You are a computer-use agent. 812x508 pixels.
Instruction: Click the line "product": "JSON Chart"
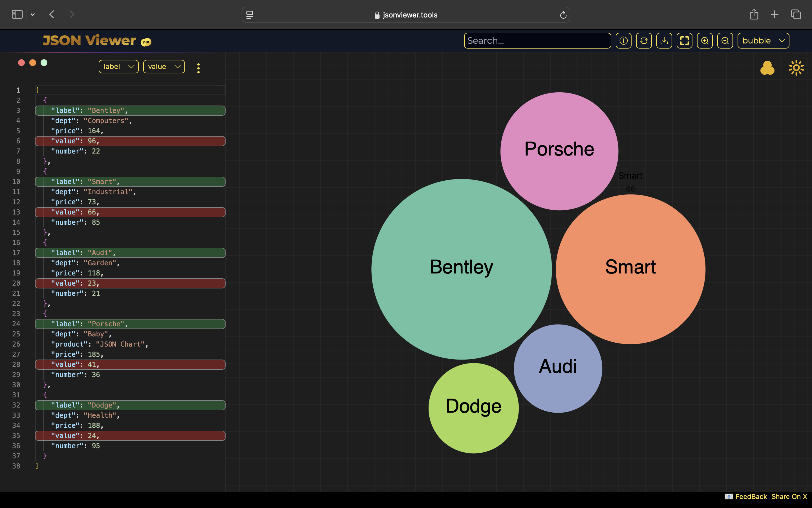pyautogui.click(x=100, y=344)
